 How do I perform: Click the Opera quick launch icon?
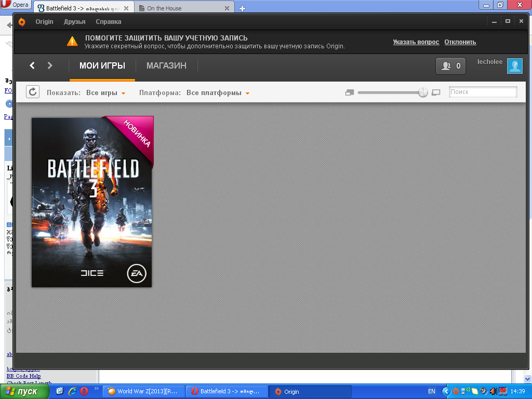[x=84, y=391]
